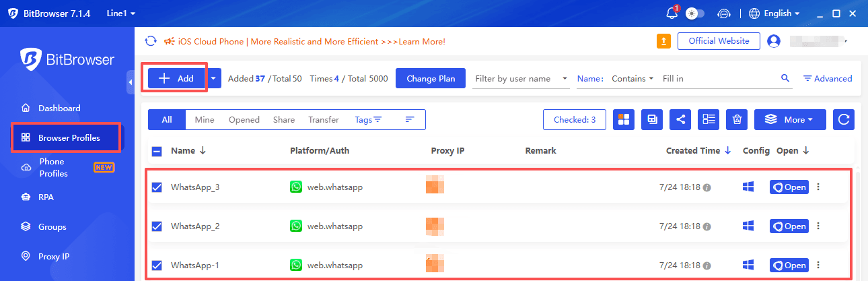This screenshot has width=868, height=281.
Task: Open Phone Profiles section
Action: tap(52, 167)
